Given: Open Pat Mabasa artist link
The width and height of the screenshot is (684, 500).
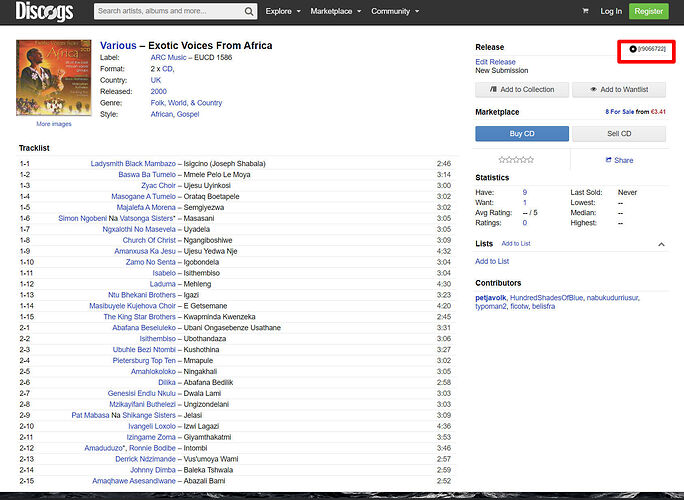Looking at the screenshot, I should pyautogui.click(x=90, y=415).
